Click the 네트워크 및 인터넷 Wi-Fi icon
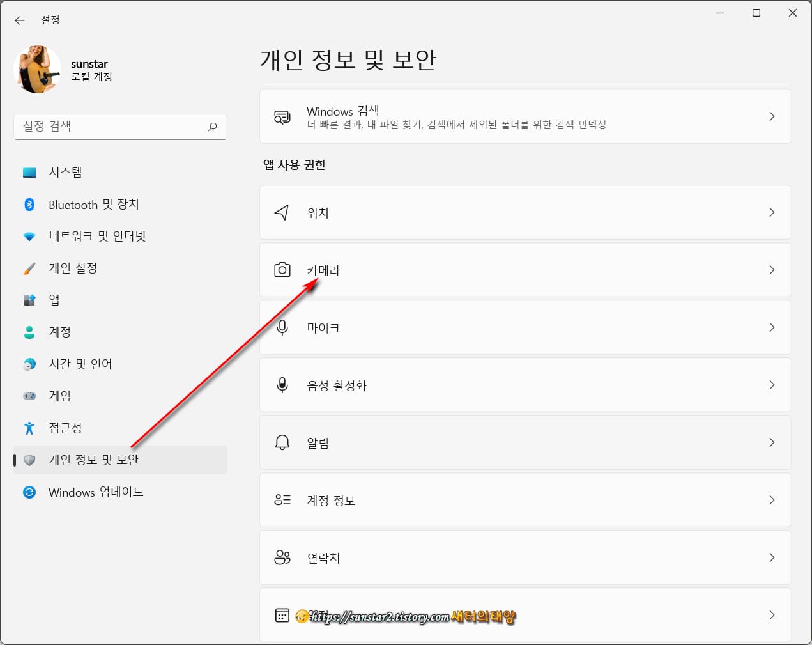This screenshot has width=812, height=645. [29, 236]
